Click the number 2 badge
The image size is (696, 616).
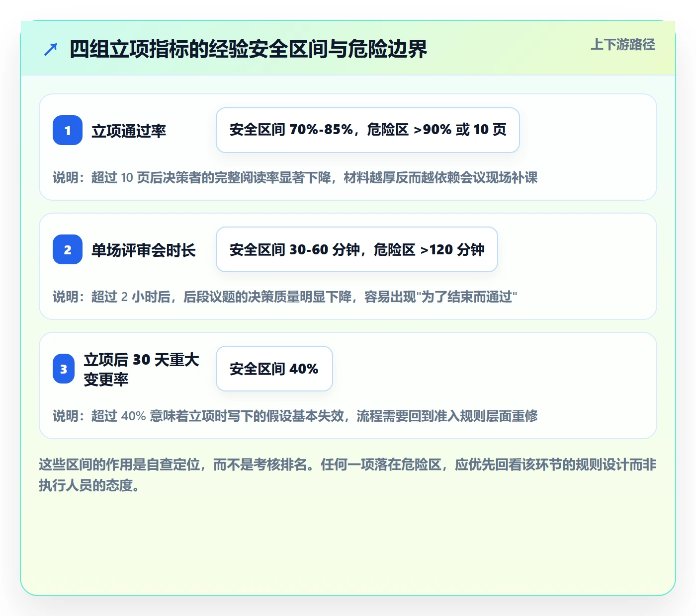pos(68,249)
